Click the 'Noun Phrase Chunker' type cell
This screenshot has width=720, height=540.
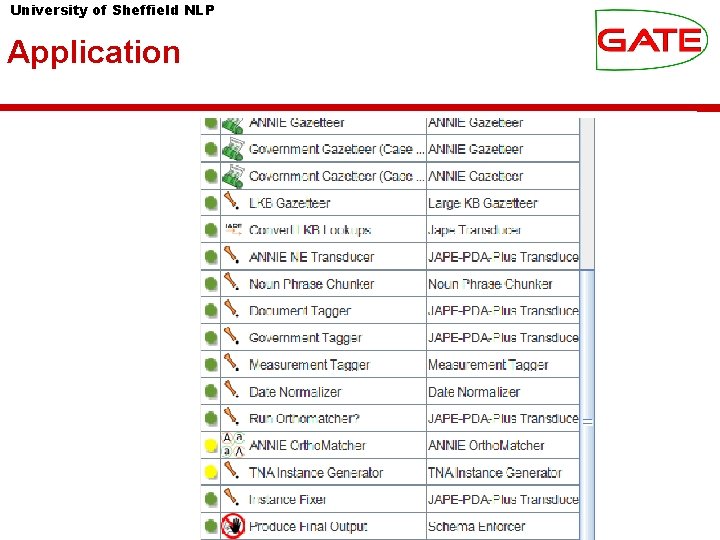click(503, 284)
